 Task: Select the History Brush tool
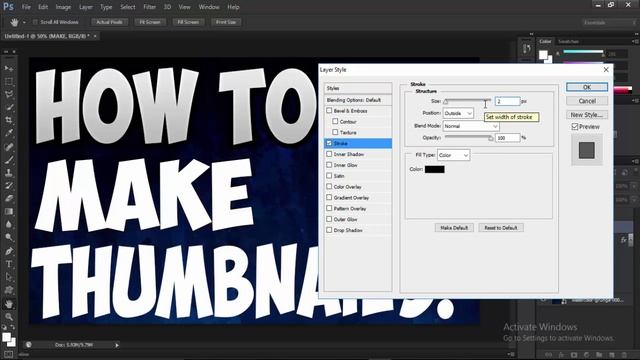9,186
